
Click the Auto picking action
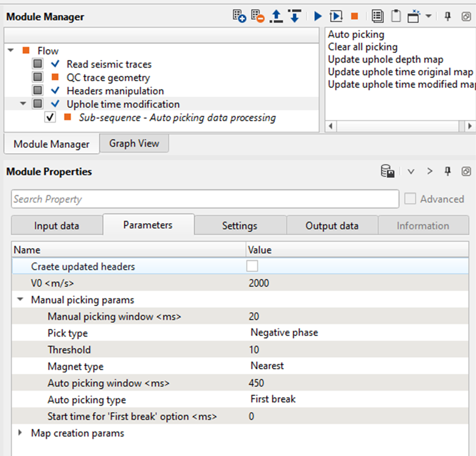coord(356,34)
